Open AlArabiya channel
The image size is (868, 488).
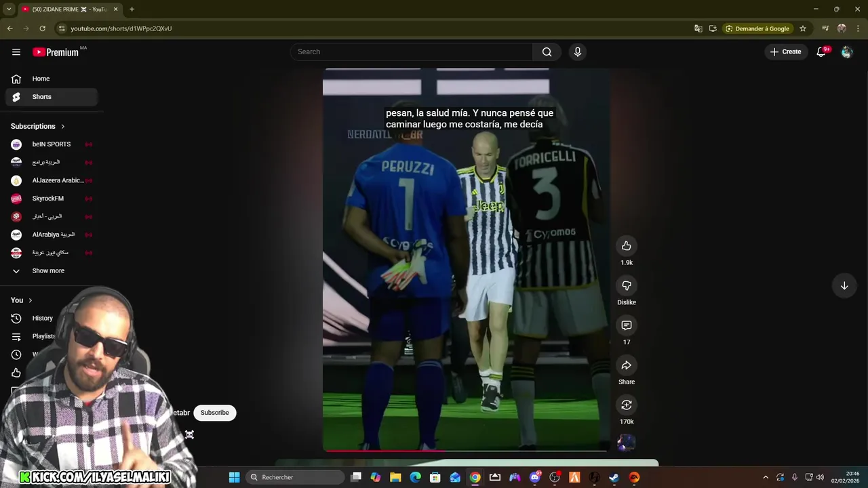(52, 235)
